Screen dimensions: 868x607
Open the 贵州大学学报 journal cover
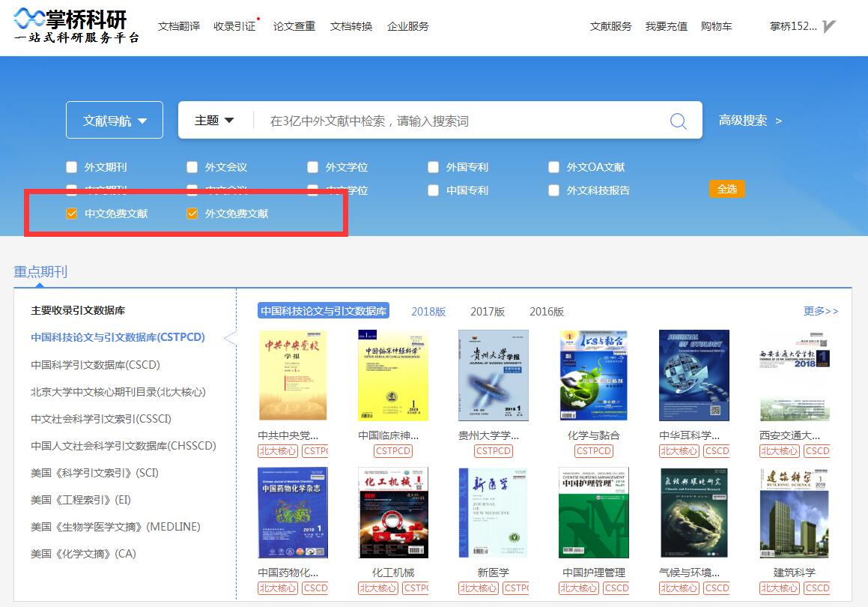pos(494,375)
